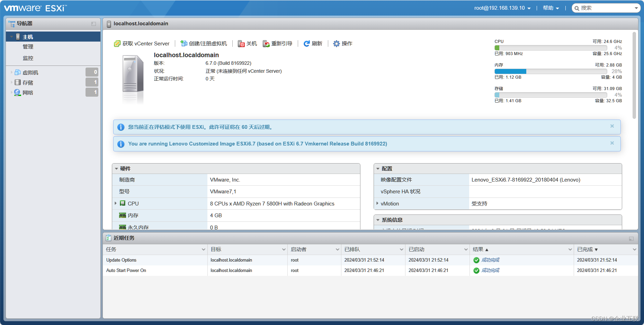Close the Lenovo Customized Image banner
The width and height of the screenshot is (644, 325).
[x=612, y=143]
